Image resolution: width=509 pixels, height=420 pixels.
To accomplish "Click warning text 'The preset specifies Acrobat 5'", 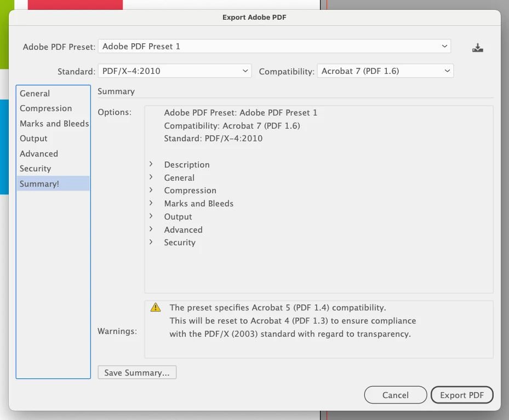I will [278, 307].
